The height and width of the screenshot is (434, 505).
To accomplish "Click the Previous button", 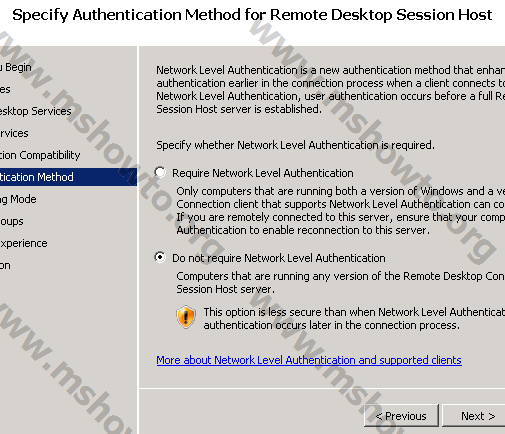I will coord(401,416).
